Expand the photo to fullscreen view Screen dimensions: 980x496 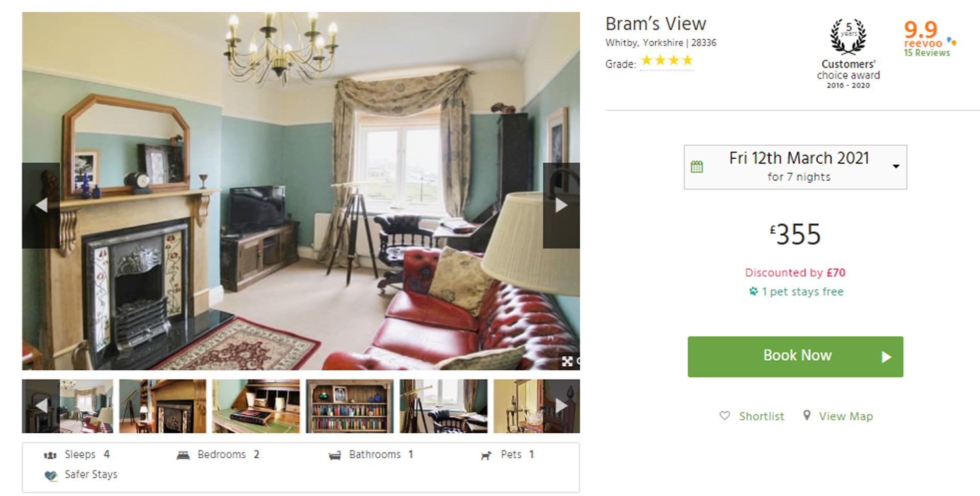click(567, 361)
